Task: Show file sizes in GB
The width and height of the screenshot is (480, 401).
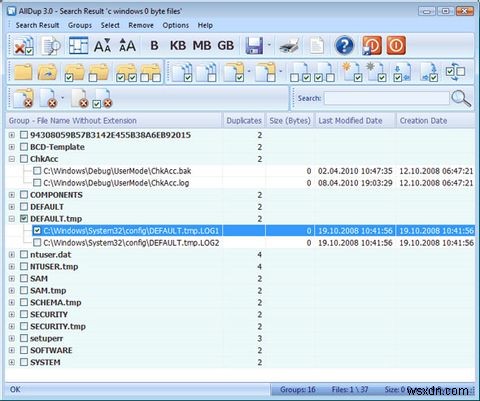Action: point(226,45)
